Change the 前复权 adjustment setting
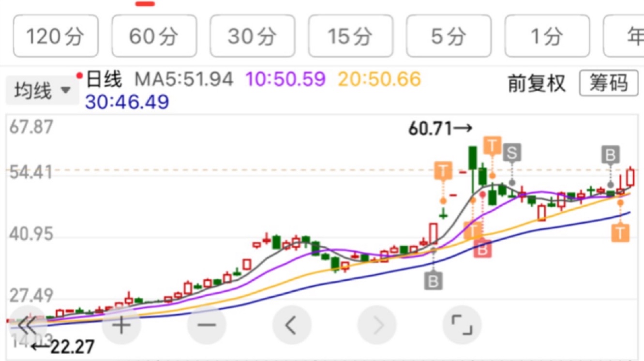Screen dimensions: 644x361 click(537, 83)
